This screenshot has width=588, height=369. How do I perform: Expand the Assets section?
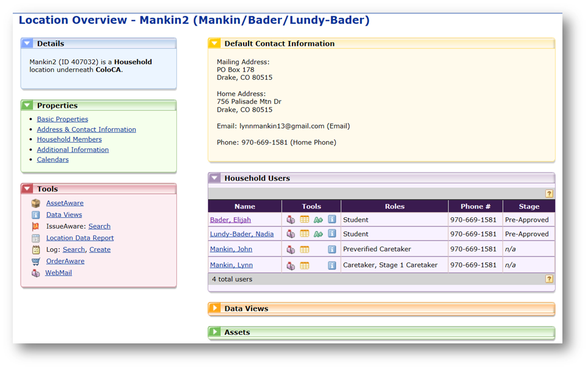pos(214,332)
